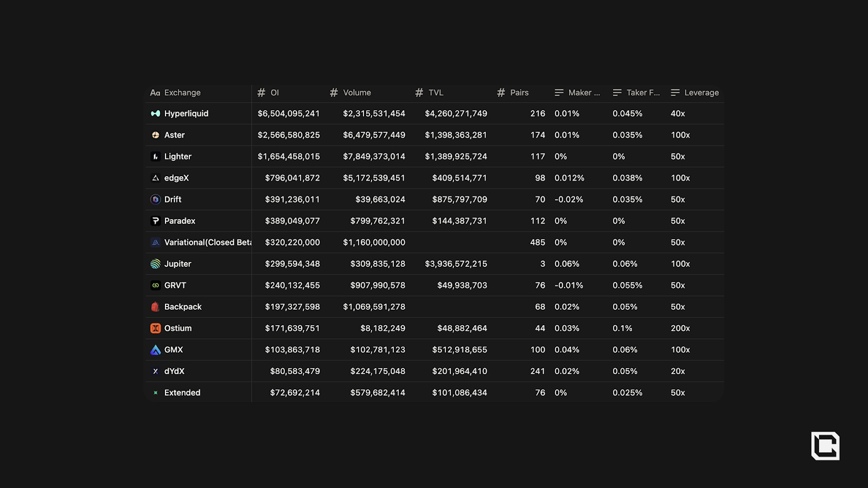Screen dimensions: 868x488
Task: Click the Hyperliquid exchange logo icon
Action: pos(155,113)
